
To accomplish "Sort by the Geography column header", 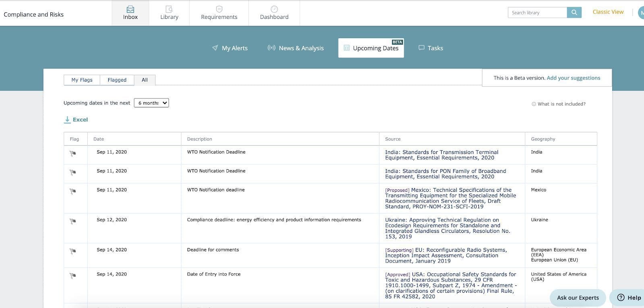I will coord(543,139).
